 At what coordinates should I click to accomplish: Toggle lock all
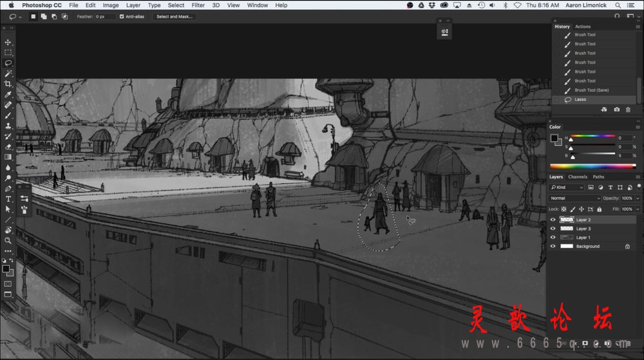tap(599, 209)
